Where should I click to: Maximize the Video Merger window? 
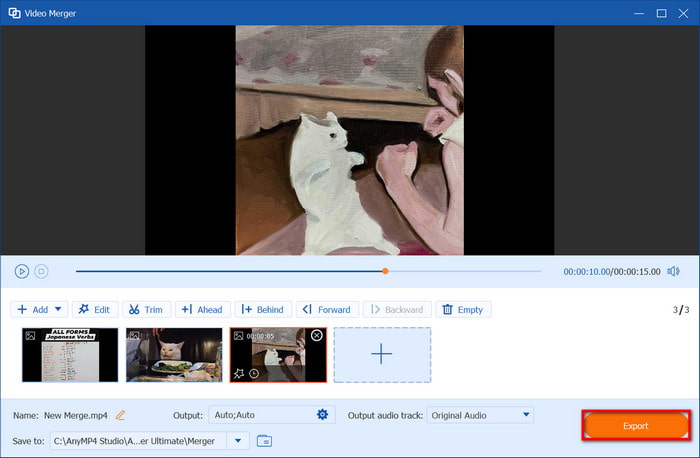pos(661,13)
